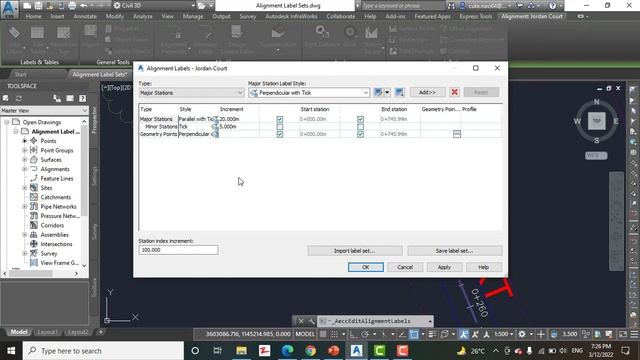Viewport: 640px width, 360px height.
Task: Expand the Assemblies tree node
Action: coord(24,235)
